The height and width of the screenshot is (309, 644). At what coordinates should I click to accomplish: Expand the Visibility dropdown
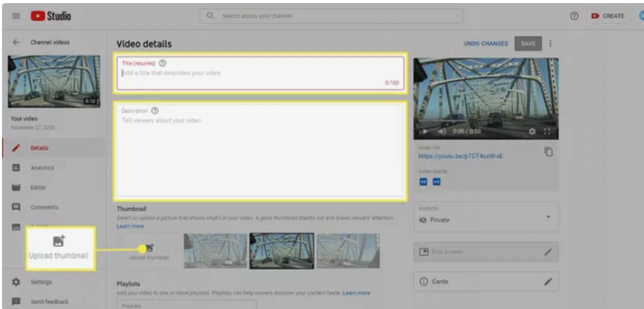coord(548,217)
